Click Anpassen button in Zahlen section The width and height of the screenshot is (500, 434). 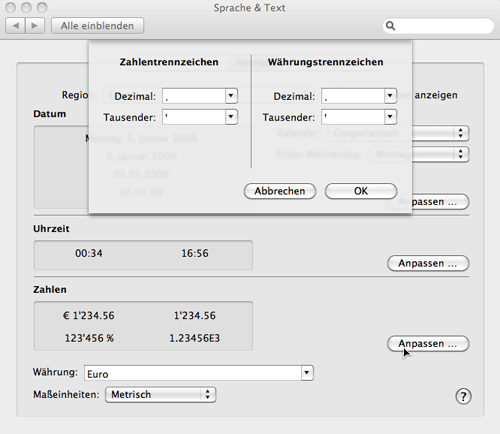pos(428,344)
